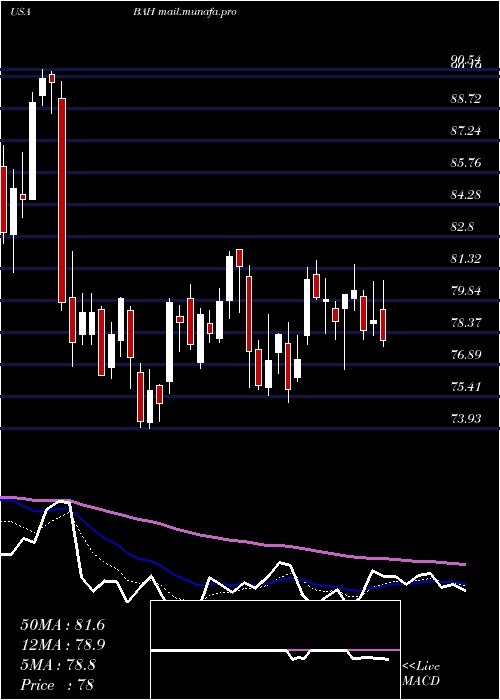The image size is (500, 700).
Task: Click the 88.72 price level label
Action: (466, 99)
